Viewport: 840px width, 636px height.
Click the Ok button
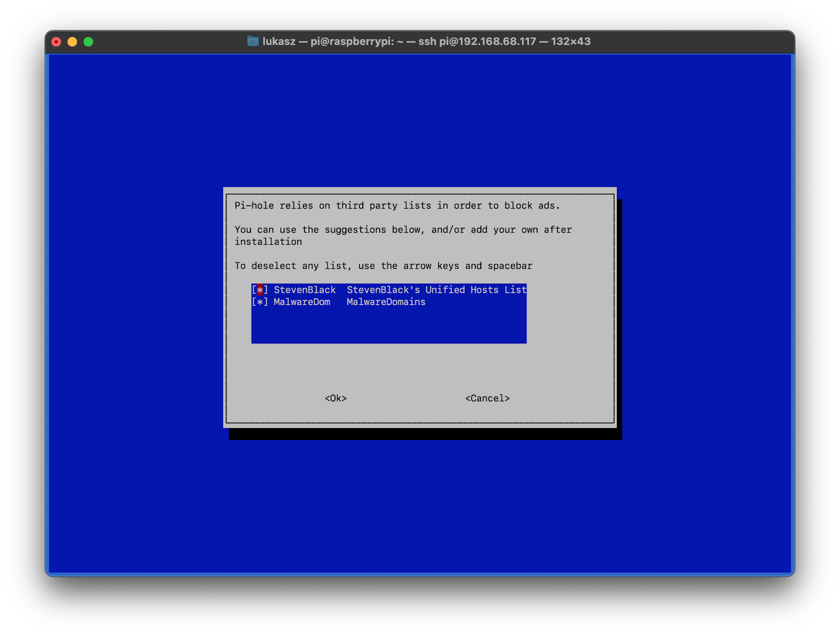(335, 398)
